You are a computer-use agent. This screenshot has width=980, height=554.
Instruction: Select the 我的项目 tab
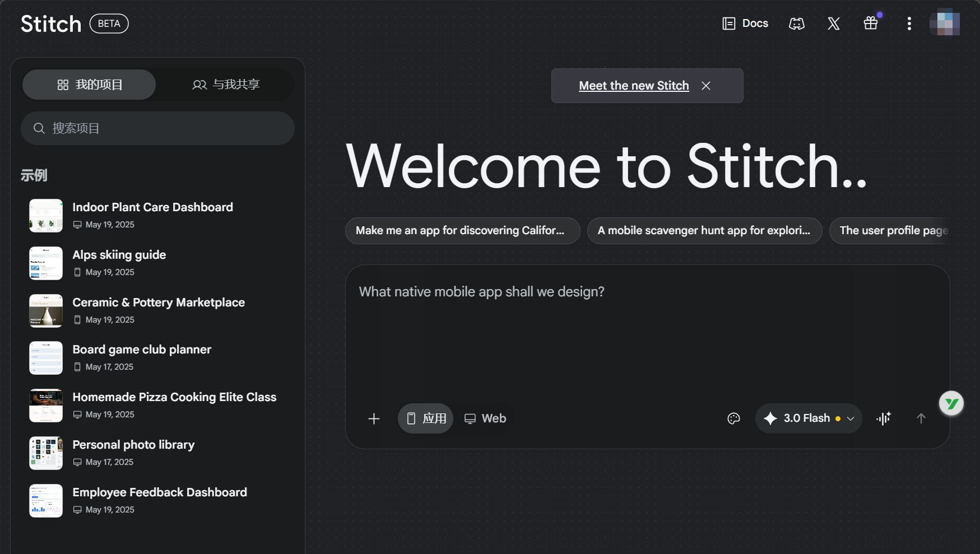click(x=89, y=85)
